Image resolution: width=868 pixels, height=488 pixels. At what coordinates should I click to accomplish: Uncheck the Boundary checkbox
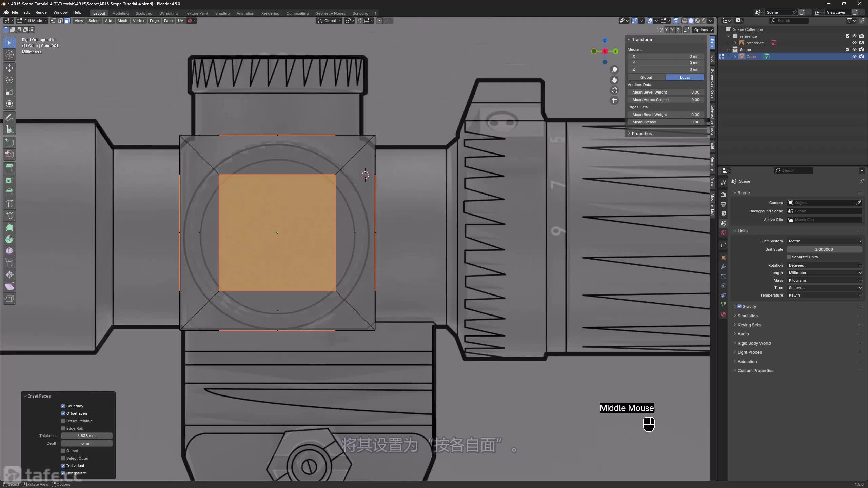63,406
